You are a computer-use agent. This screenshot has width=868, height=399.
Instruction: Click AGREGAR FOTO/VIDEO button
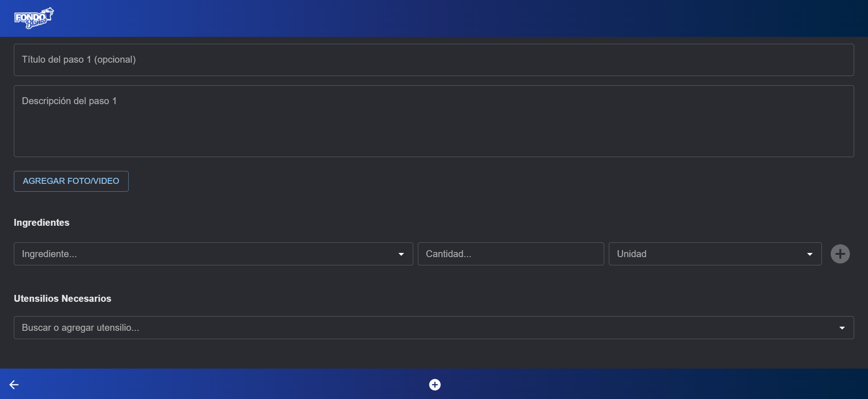pyautogui.click(x=71, y=181)
